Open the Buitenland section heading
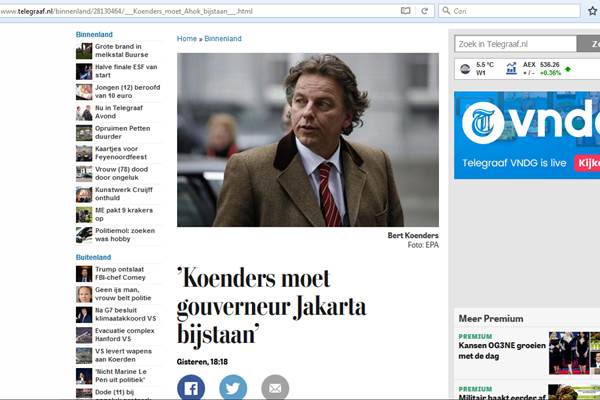Viewport: 600px width, 400px height. click(93, 257)
